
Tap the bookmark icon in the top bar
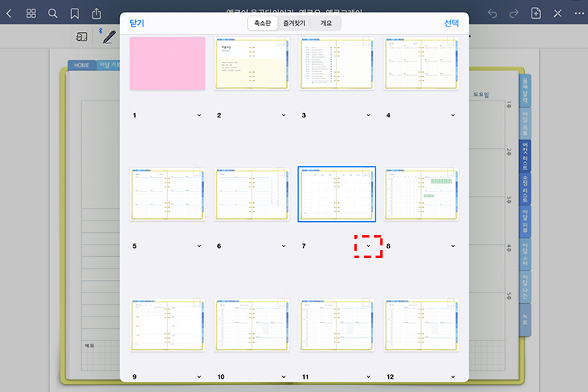click(x=74, y=14)
